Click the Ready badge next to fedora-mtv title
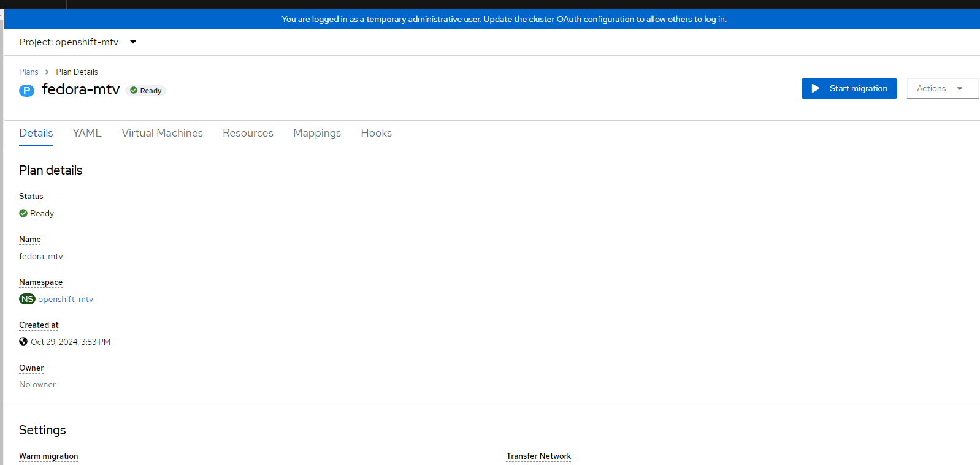980x465 pixels. click(x=146, y=91)
